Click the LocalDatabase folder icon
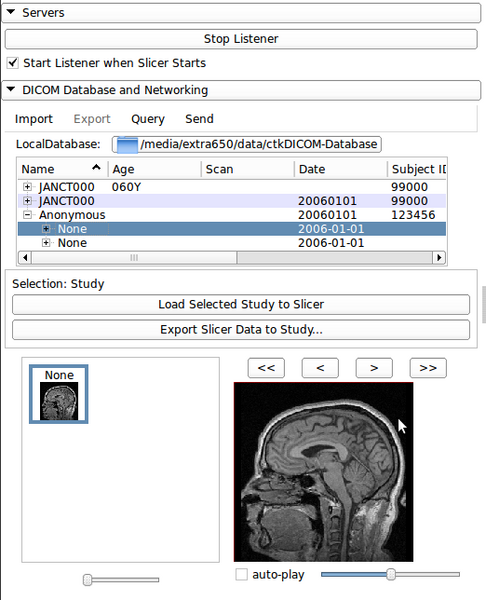486x600 pixels. (127, 145)
